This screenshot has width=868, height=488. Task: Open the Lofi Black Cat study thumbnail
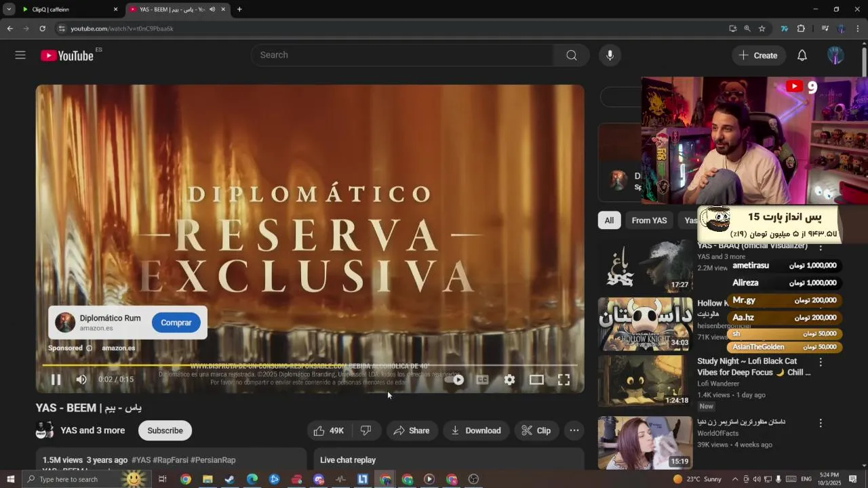(x=645, y=382)
